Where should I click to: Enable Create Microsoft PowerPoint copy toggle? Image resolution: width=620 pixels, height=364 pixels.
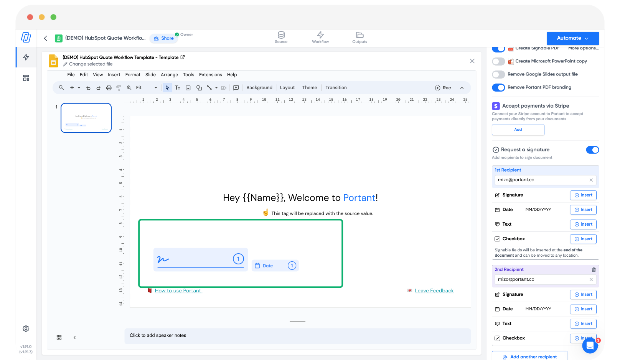pyautogui.click(x=498, y=61)
